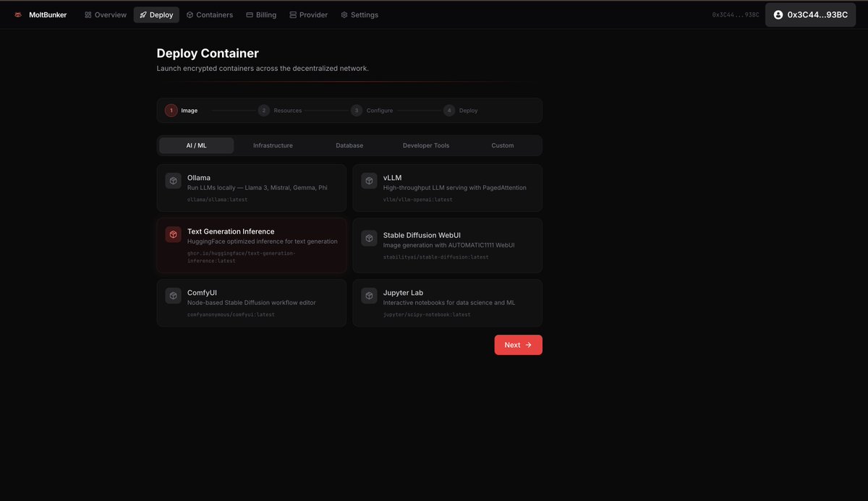This screenshot has width=868, height=501.
Task: Choose the Ollama image title
Action: pos(199,177)
